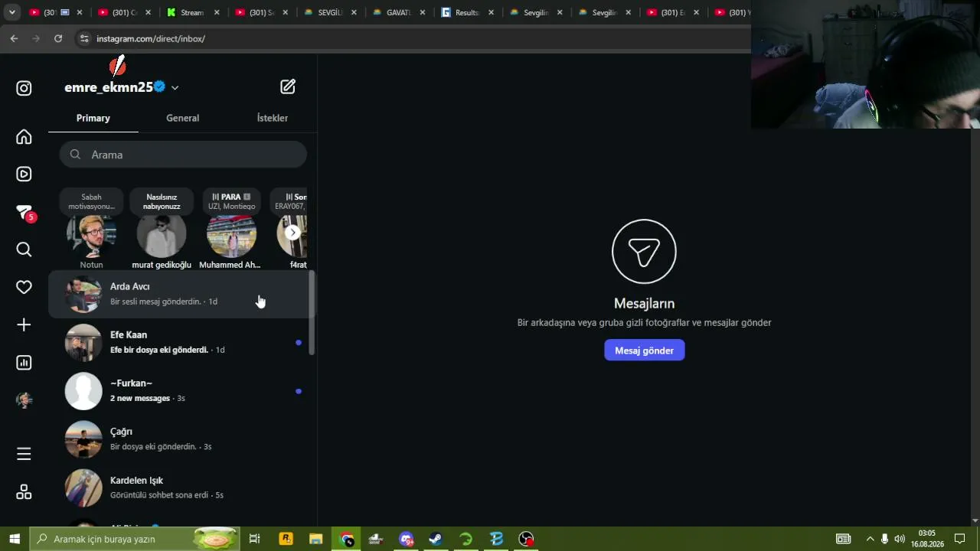Close the Results browser tab
Image resolution: width=980 pixels, height=551 pixels.
(x=491, y=12)
